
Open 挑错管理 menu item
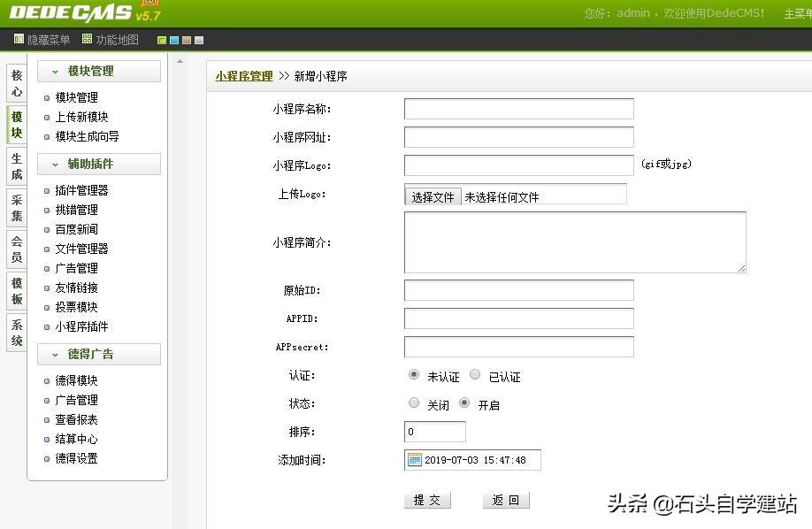pyautogui.click(x=76, y=210)
